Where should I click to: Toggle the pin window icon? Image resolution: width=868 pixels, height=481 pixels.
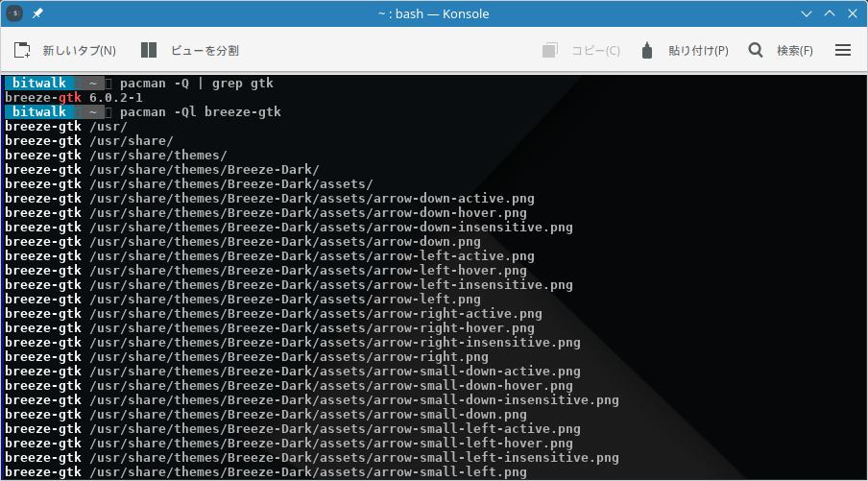point(37,13)
